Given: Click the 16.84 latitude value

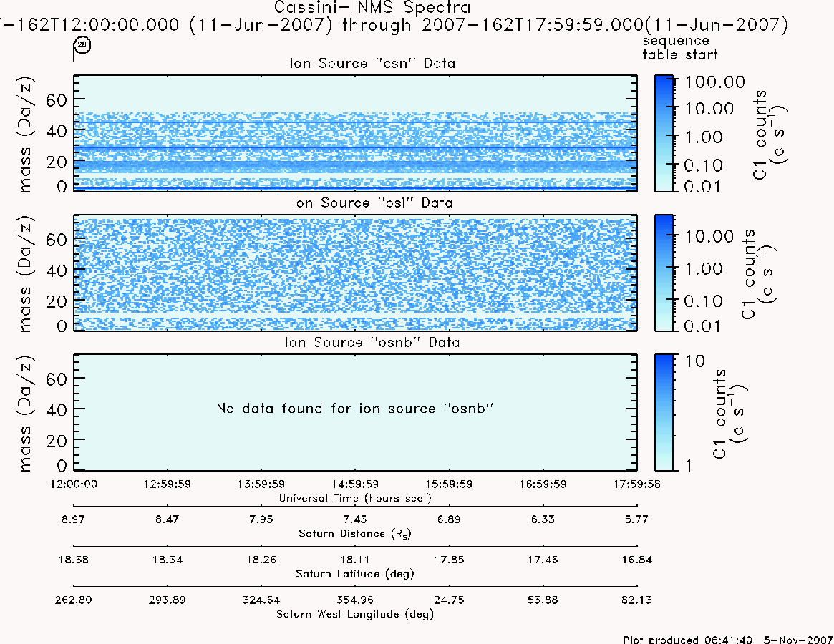Looking at the screenshot, I should tap(636, 560).
